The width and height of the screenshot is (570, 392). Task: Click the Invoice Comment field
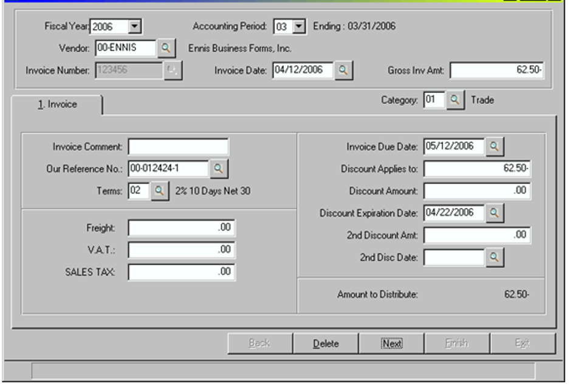[179, 147]
